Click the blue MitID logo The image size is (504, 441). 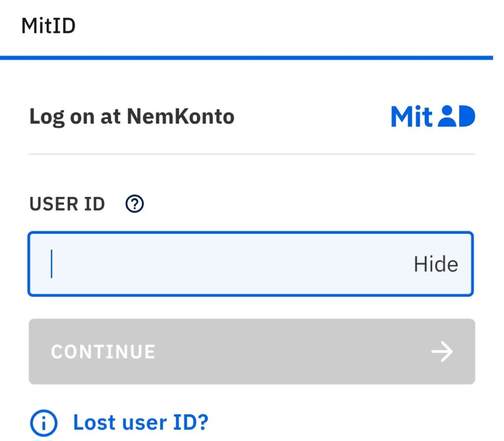pyautogui.click(x=433, y=117)
